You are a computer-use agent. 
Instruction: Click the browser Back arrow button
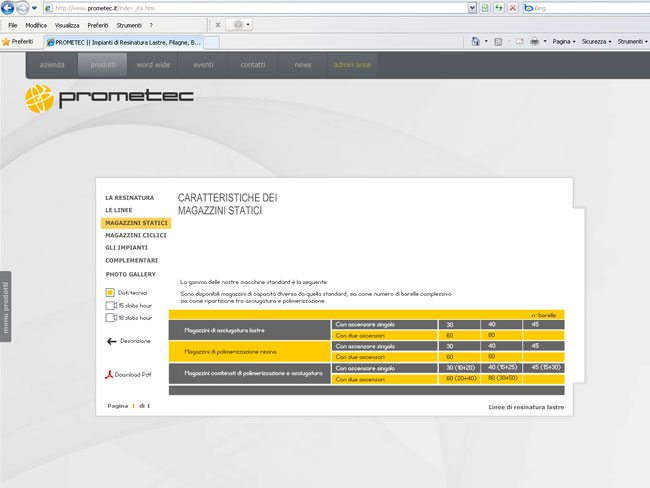(x=7, y=7)
